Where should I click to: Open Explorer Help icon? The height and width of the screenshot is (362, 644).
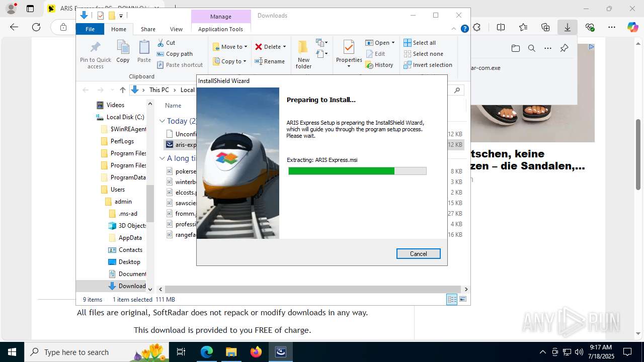[465, 29]
